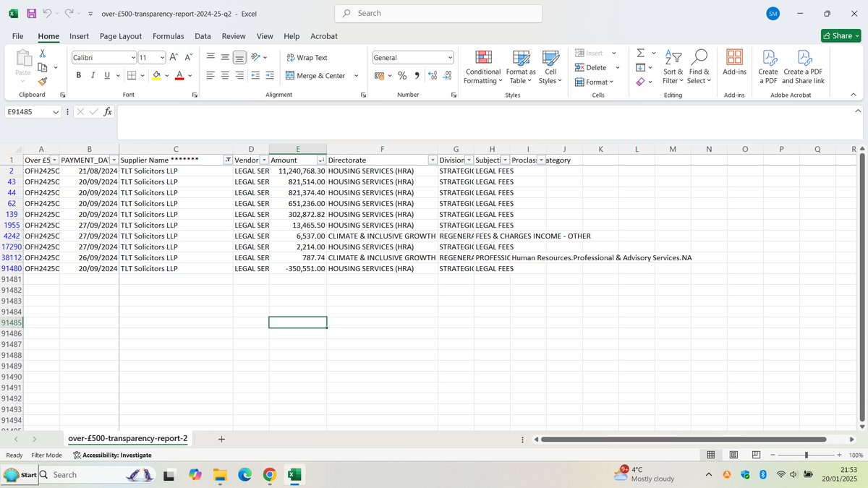This screenshot has height=488, width=868.
Task: Click the Search box in title bar
Action: coord(439,13)
